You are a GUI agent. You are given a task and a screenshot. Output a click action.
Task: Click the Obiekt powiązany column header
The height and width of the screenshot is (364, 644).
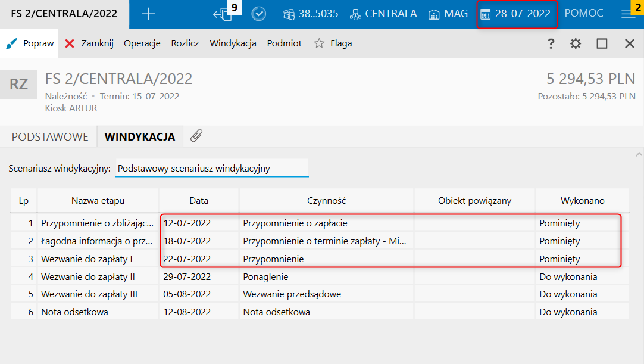click(x=474, y=201)
